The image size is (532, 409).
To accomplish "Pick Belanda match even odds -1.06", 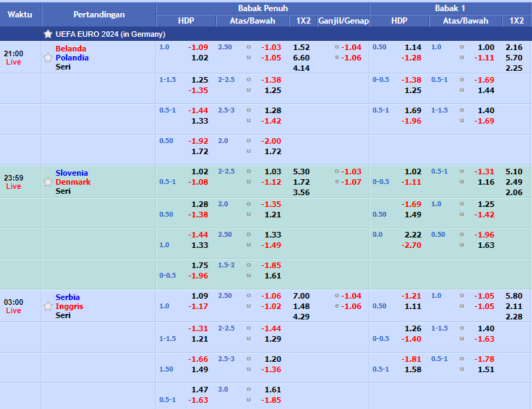I will pyautogui.click(x=351, y=58).
